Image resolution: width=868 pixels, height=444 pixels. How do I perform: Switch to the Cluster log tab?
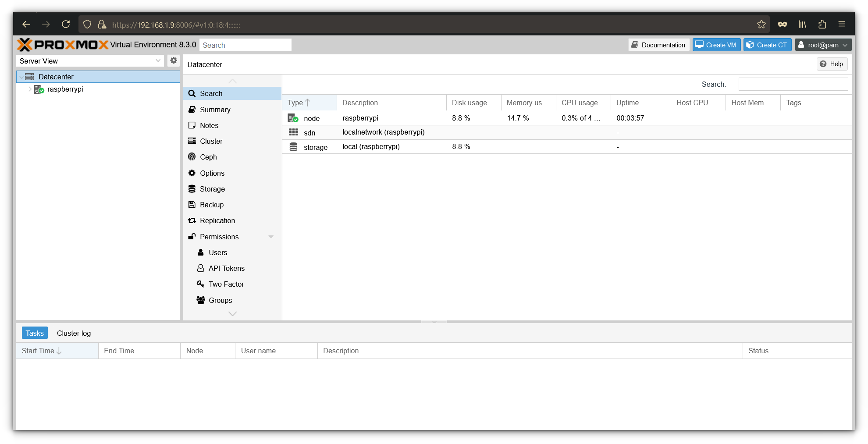(x=74, y=333)
